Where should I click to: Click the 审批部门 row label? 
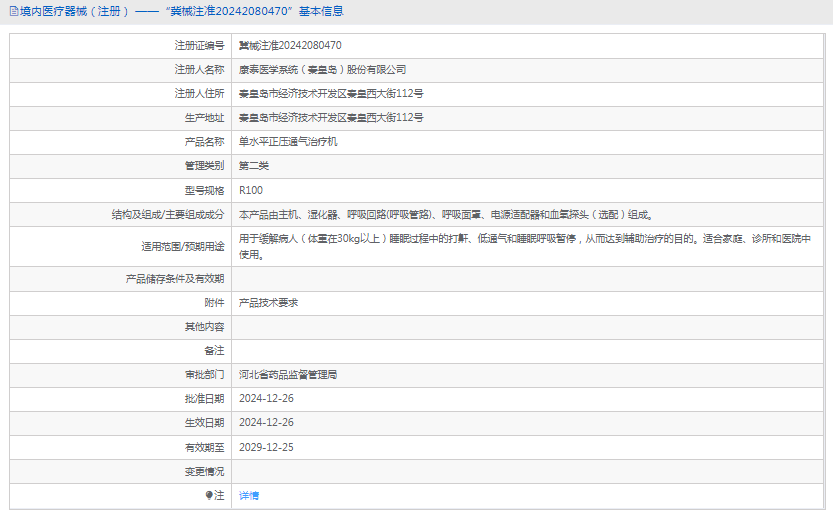pyautogui.click(x=205, y=375)
